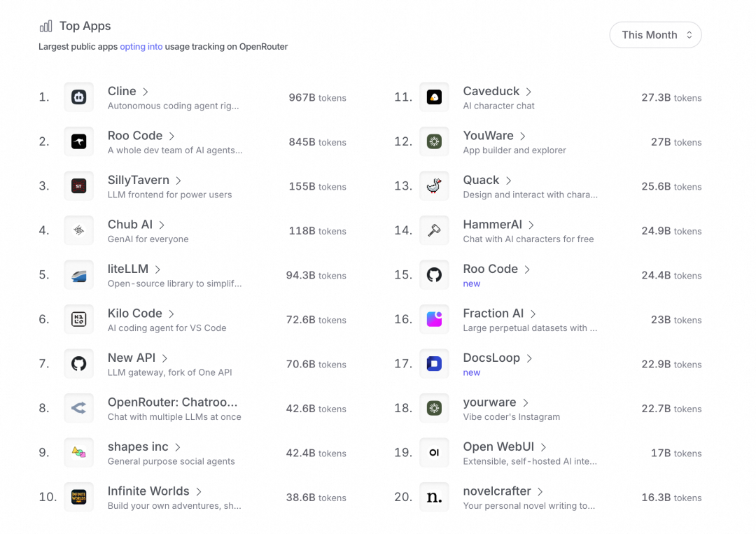This screenshot has width=756, height=534.
Task: Follow the 'opting into' link
Action: pyautogui.click(x=141, y=47)
